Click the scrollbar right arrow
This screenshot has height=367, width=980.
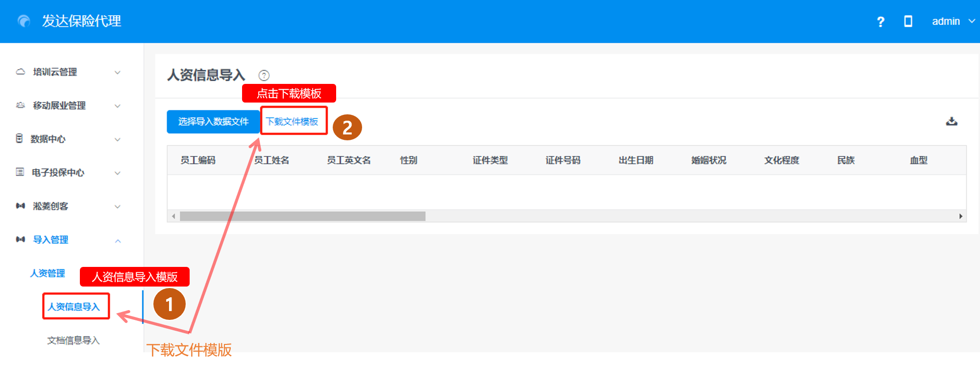tap(960, 216)
